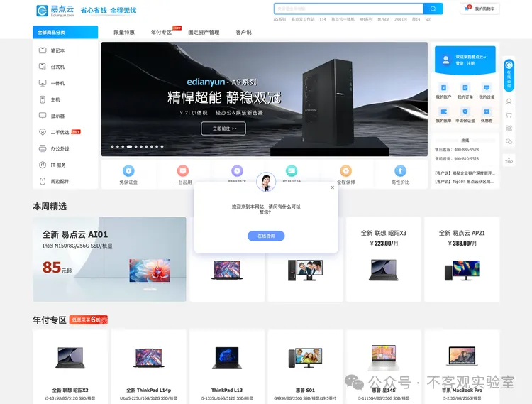Viewport: 532px width, 404px height.
Task: Open 全新 联想 昭阳X3 ¥223.00 card
Action: coord(383,259)
